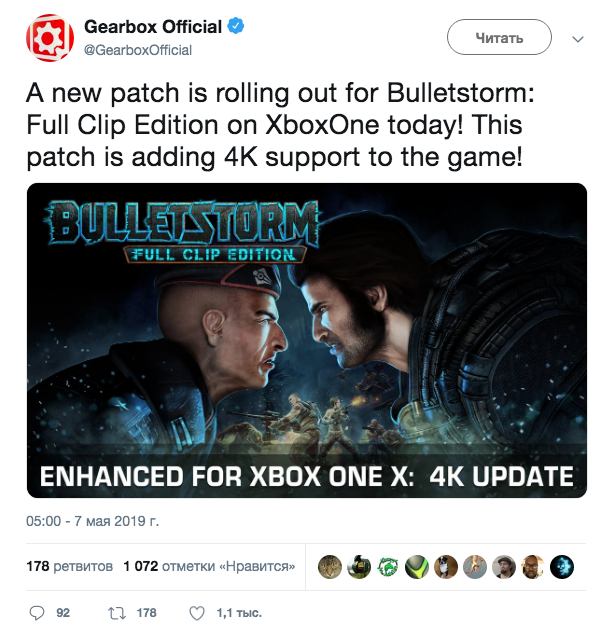Viewport: 616px width, 635px height.
Task: Open the reply speech bubble icon
Action: [37, 613]
